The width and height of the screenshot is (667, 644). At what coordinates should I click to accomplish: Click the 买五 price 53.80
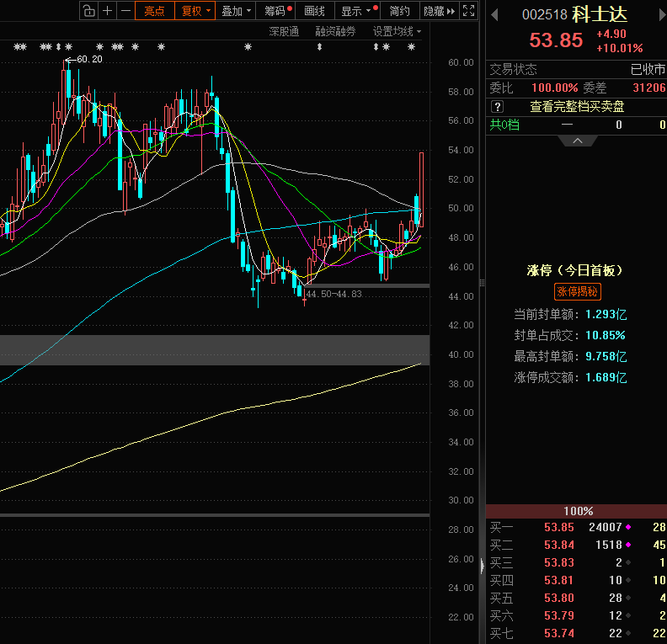[x=559, y=598]
